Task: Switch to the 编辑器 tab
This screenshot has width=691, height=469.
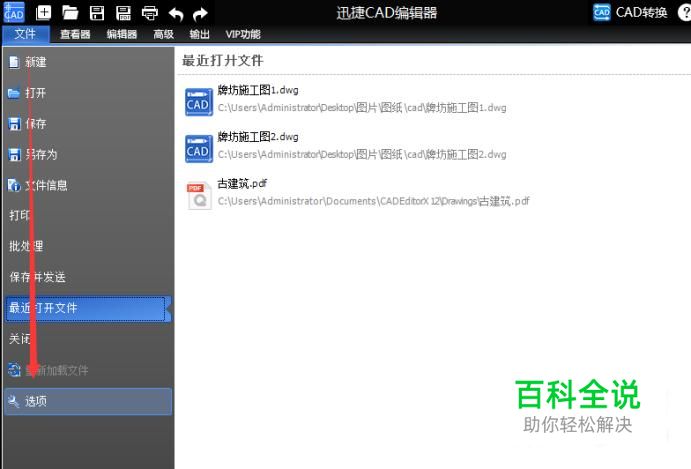Action: click(x=122, y=34)
